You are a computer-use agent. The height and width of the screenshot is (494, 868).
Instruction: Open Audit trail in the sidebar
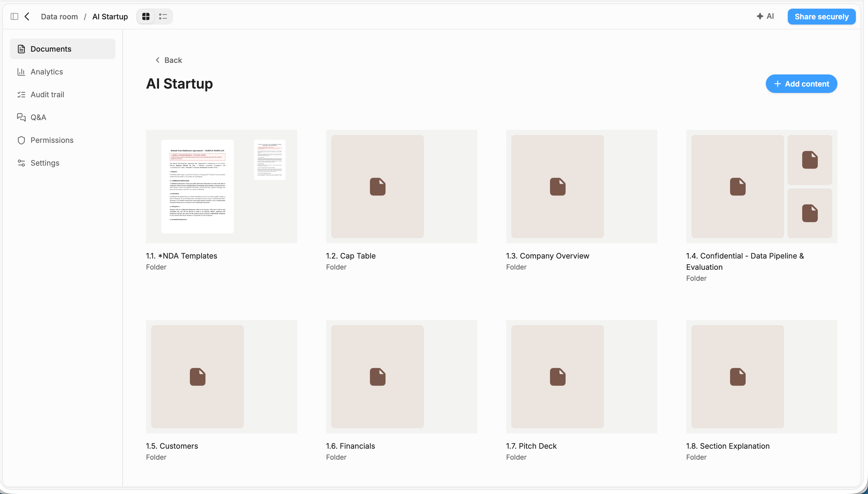[x=62, y=94]
